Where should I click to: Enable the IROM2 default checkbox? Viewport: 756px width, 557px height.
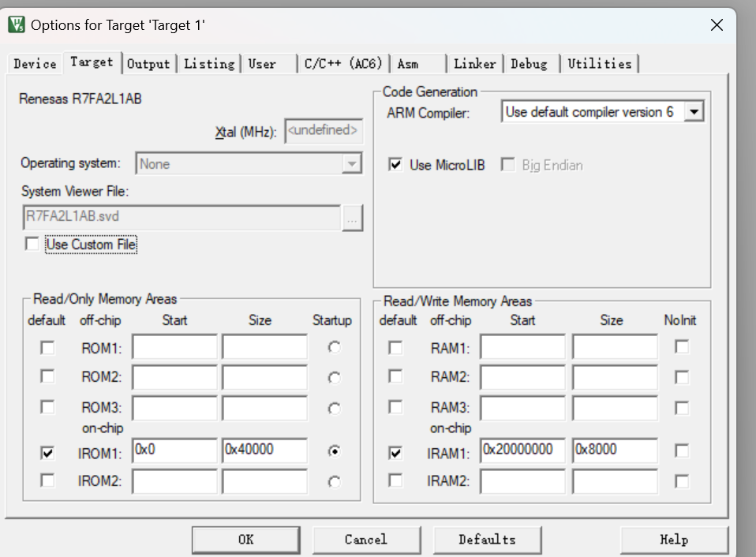tap(47, 481)
